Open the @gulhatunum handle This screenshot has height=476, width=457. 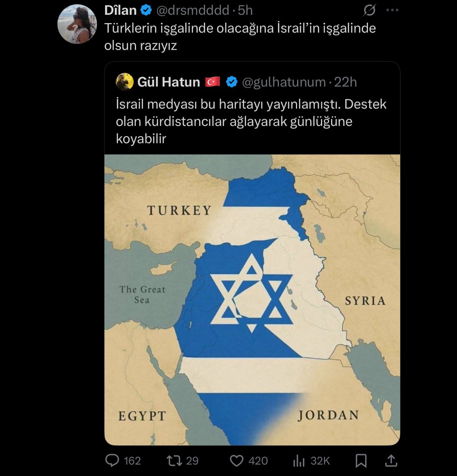click(x=284, y=82)
